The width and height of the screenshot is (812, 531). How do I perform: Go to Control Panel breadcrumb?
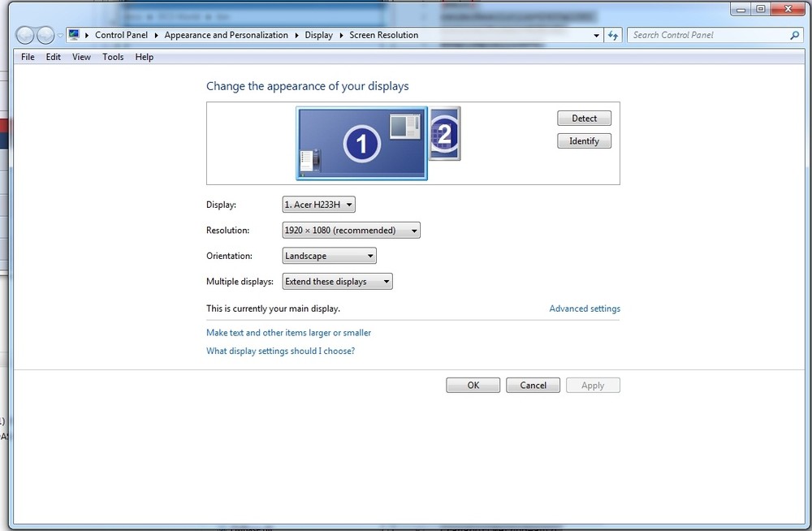pos(121,35)
